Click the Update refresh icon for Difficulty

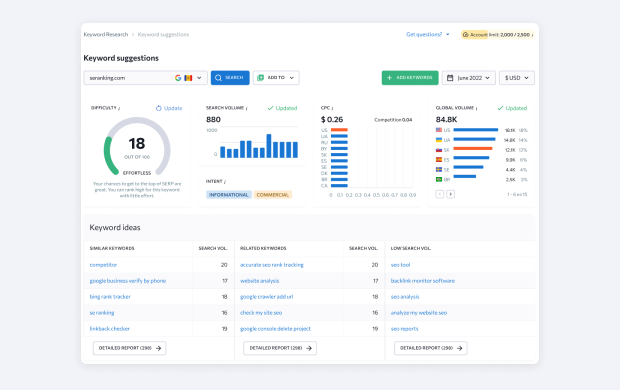(x=159, y=108)
